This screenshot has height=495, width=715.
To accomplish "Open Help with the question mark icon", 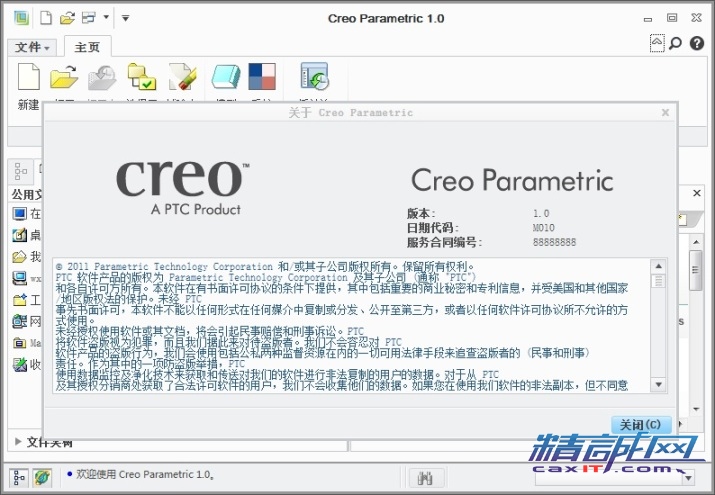I will (x=697, y=43).
